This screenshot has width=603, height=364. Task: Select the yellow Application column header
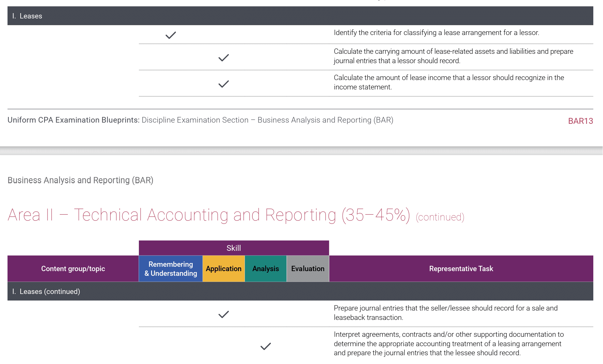(224, 269)
